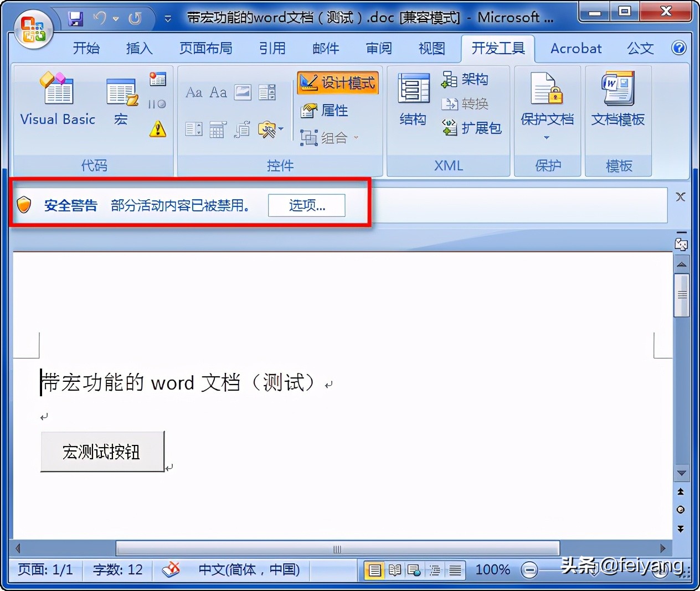The height and width of the screenshot is (591, 700).
Task: Click the vertical scrollbar down arrow
Action: tap(682, 473)
